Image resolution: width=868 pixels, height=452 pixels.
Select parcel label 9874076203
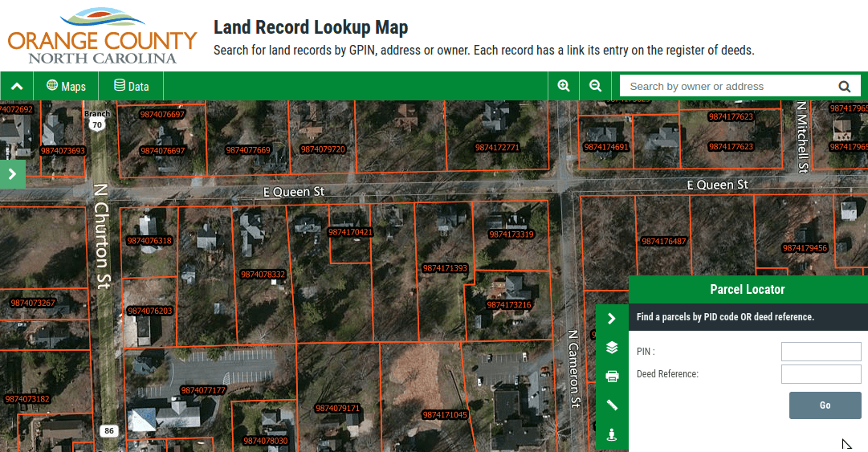click(150, 311)
